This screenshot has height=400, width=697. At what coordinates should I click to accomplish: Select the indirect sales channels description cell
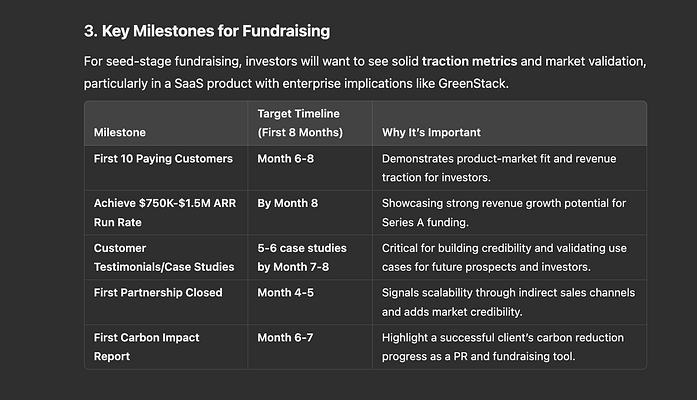point(508,302)
